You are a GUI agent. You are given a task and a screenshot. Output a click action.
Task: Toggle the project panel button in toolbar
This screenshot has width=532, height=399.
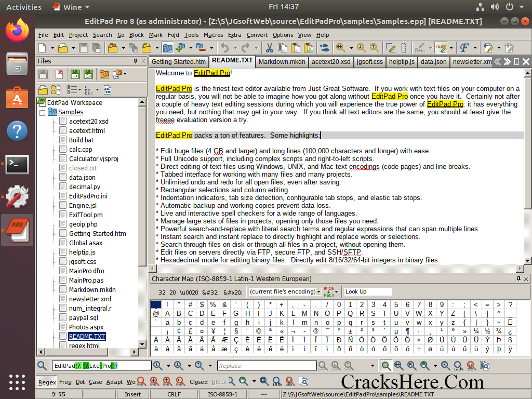coord(167,48)
